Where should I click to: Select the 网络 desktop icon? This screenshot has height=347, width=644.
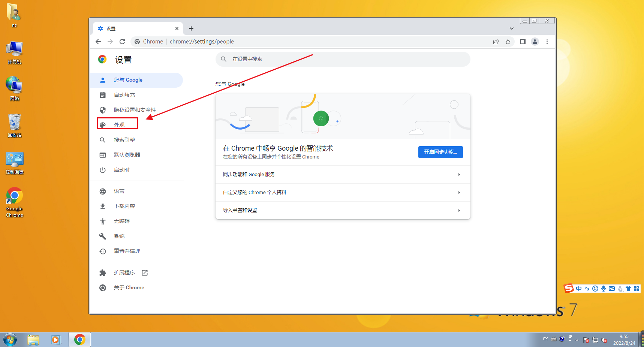pos(14,89)
